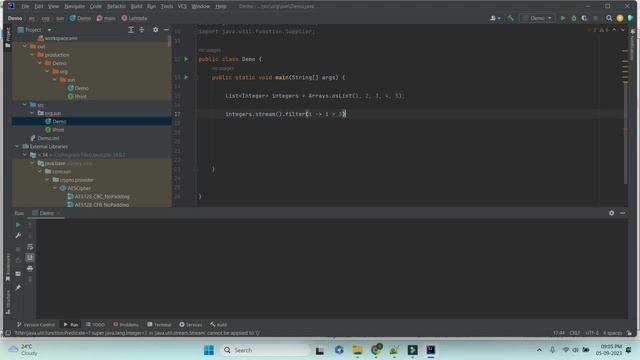Collapse the out folder node
The height and width of the screenshot is (360, 640).
(25, 46)
